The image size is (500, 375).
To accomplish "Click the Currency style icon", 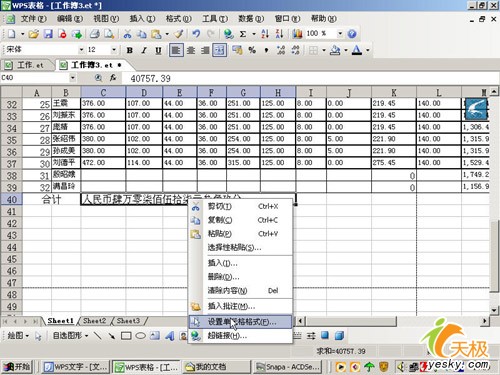I will (x=237, y=50).
